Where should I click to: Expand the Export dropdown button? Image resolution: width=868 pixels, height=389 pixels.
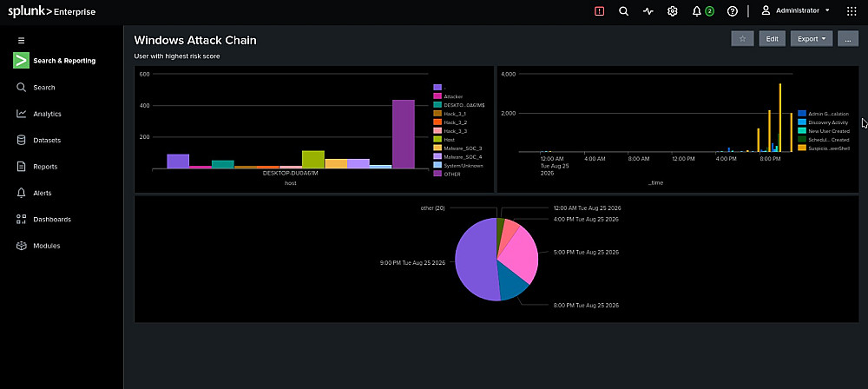point(812,39)
